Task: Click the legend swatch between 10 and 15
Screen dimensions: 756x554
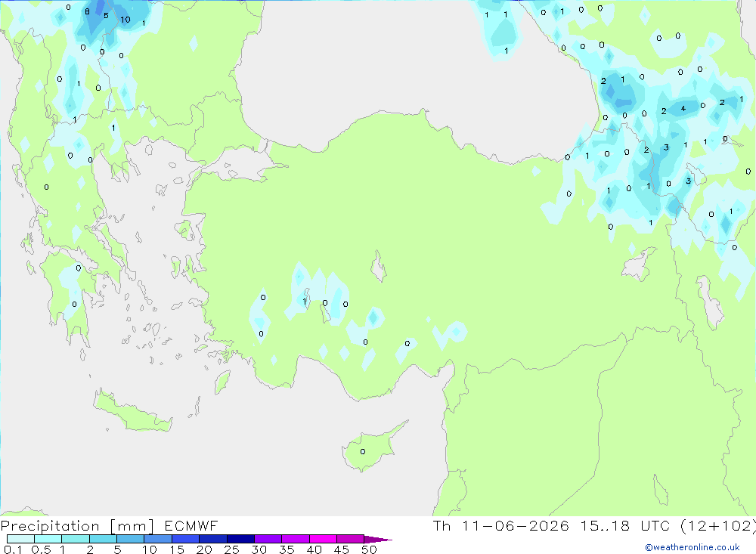Action: click(x=158, y=539)
